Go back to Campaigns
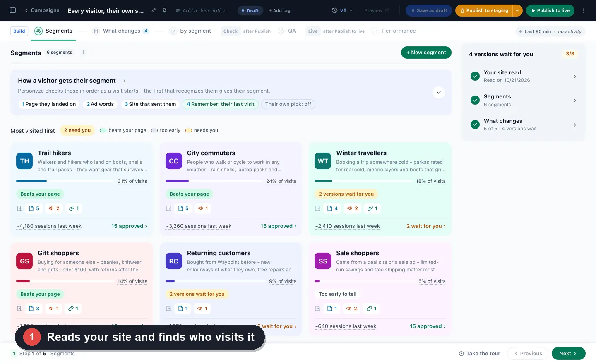This screenshot has height=364, width=596. pos(42,10)
